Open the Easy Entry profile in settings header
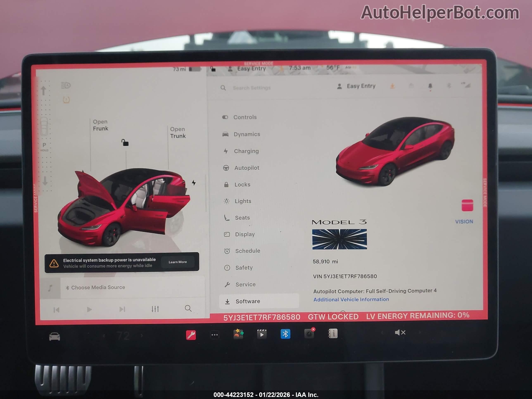Viewport: 532px width, 399px height. point(356,86)
